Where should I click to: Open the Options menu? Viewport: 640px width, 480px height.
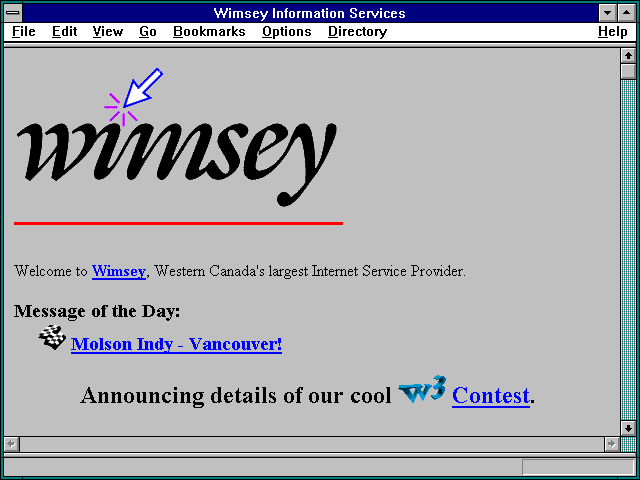(287, 31)
